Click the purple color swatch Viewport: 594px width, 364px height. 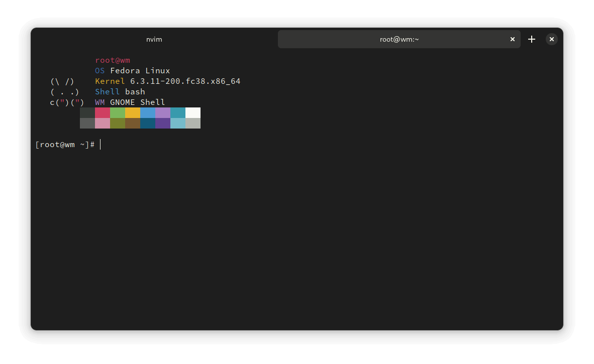click(x=163, y=112)
